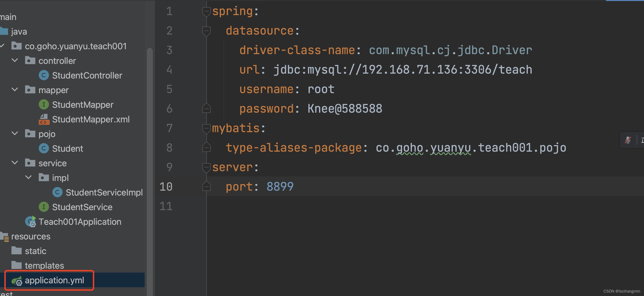Select the static folder in tree
The image size is (644, 296).
(36, 251)
